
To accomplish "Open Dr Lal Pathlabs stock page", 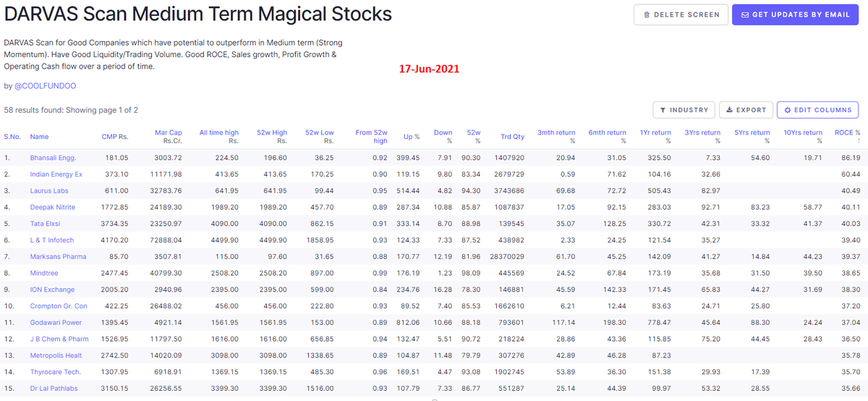I will coord(55,389).
